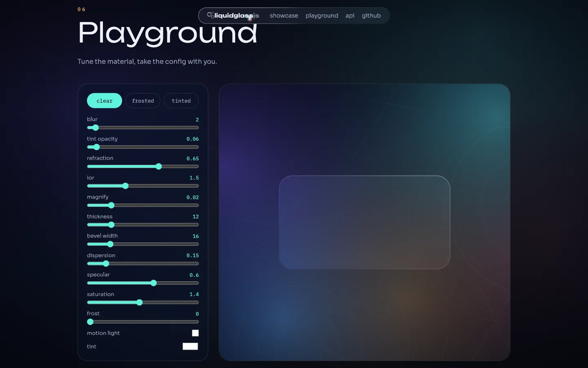Click the magnify value 0.02

(193, 197)
